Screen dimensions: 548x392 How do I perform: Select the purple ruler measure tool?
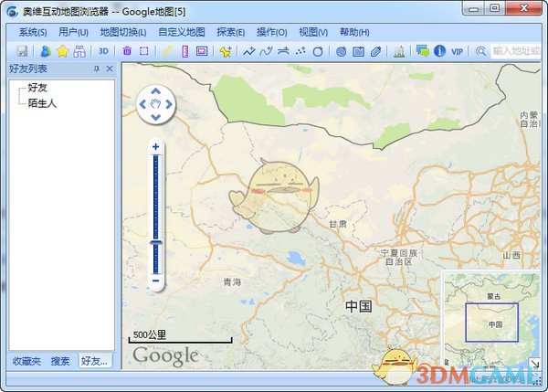184,51
